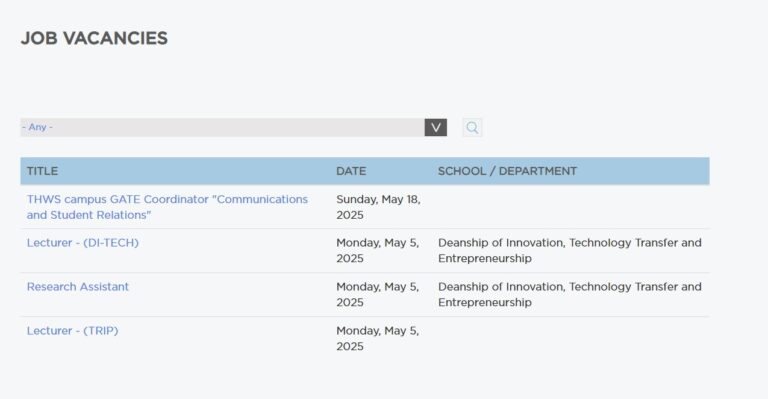Screen dimensions: 768x399
Task: Click the department text in Research Assistant row
Action: [x=570, y=295]
